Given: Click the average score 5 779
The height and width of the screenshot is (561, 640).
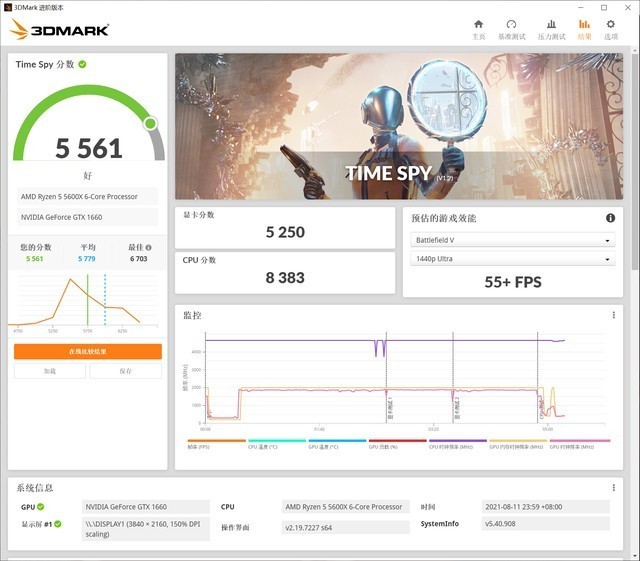Looking at the screenshot, I should (87, 258).
